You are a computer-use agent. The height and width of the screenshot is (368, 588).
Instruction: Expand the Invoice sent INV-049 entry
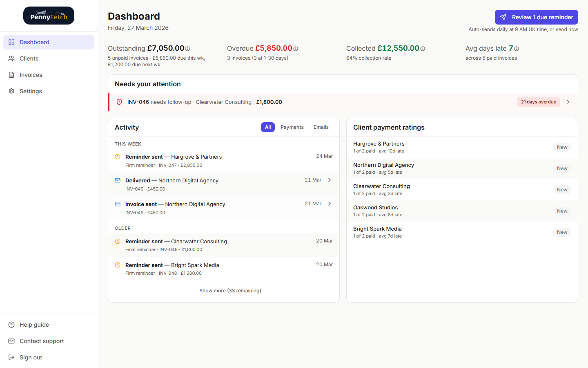coord(330,203)
